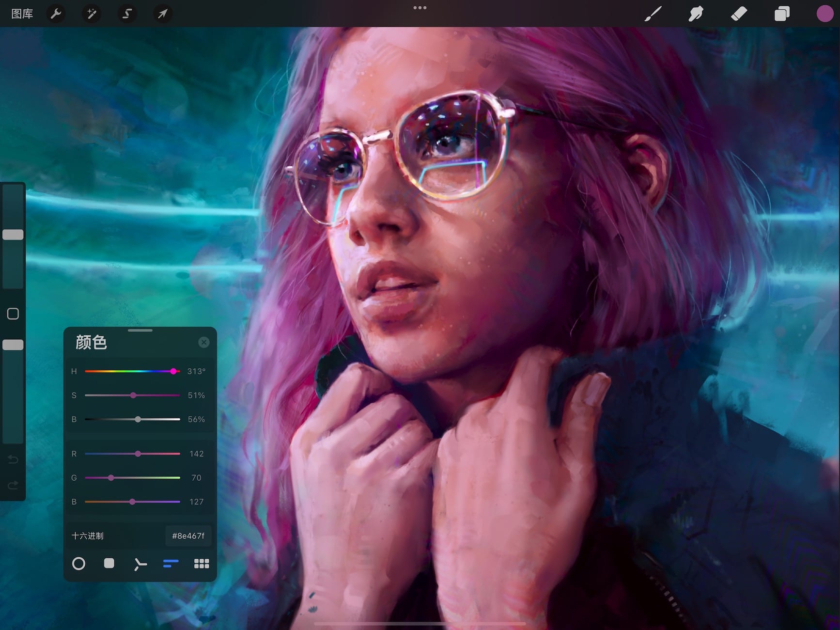Click the color panel drag handle
Viewport: 840px width, 630px height.
click(140, 331)
